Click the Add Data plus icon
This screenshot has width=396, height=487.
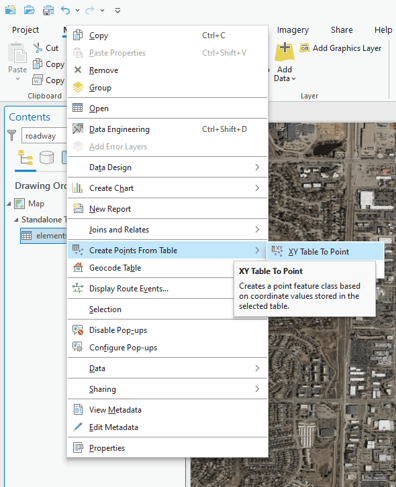[x=284, y=52]
